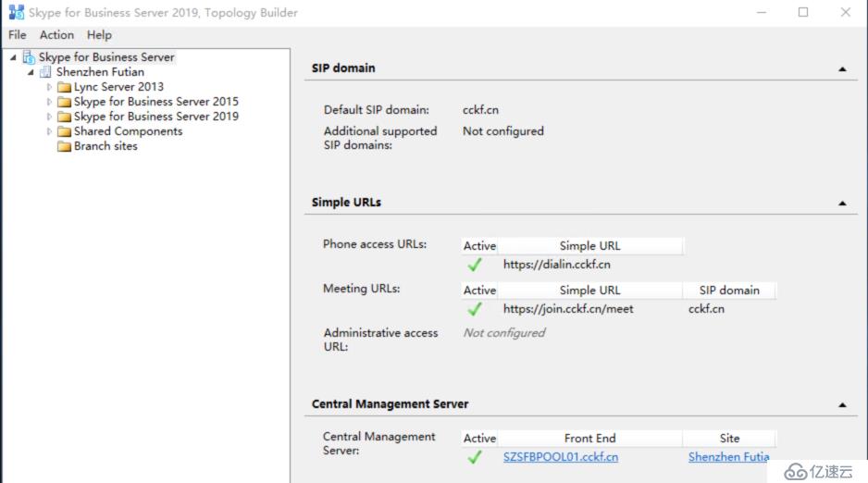Viewport: 868px width, 483px height.
Task: Click the https://dialin.cckf.cn URL text
Action: pyautogui.click(x=556, y=265)
